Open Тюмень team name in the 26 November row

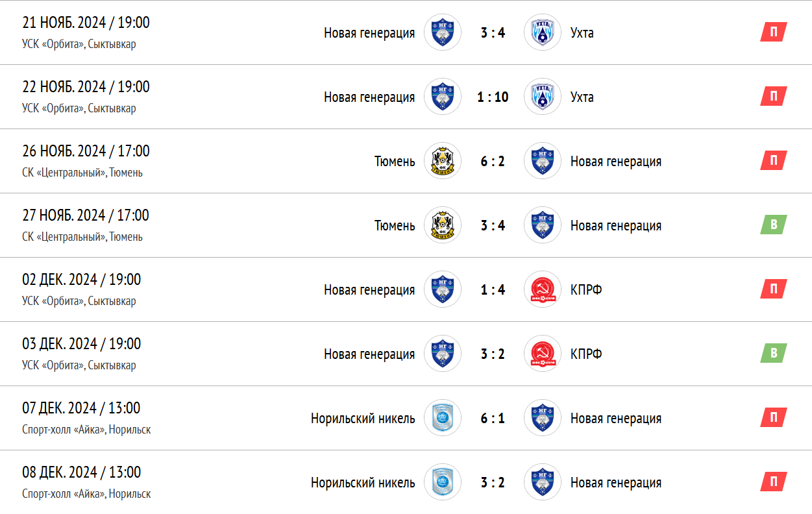click(x=395, y=162)
